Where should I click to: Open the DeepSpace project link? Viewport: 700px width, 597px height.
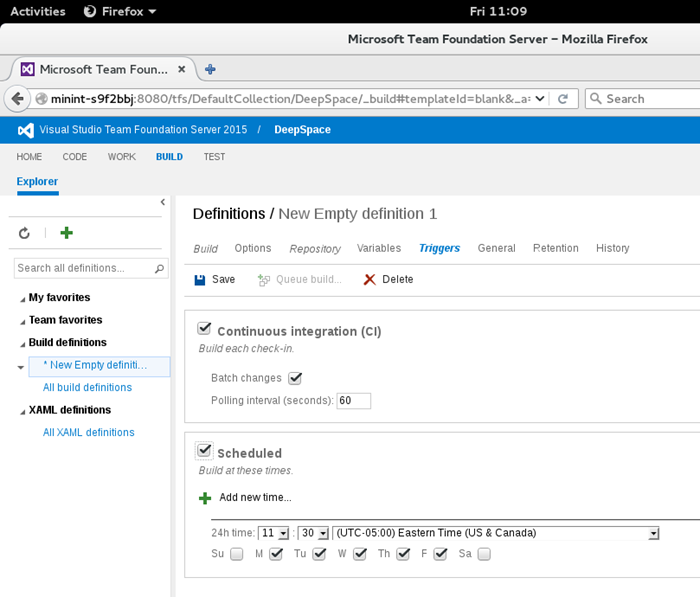302,130
